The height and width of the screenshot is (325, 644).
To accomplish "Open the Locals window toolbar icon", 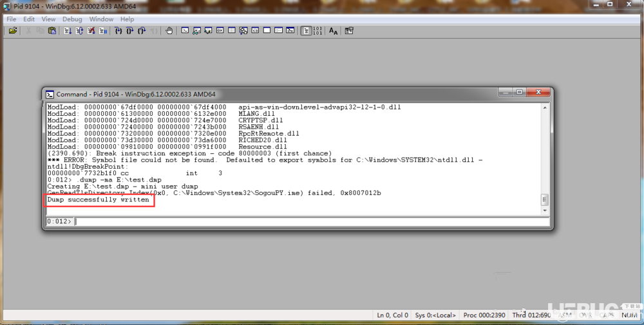I will pos(208,31).
